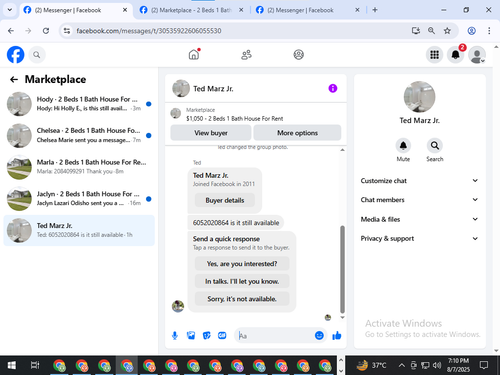
Task: Click the browser address bar URL
Action: [x=149, y=31]
